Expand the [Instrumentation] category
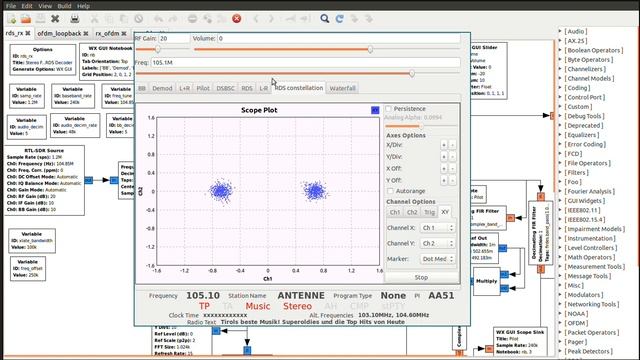The width and height of the screenshot is (640, 360). tap(560, 238)
